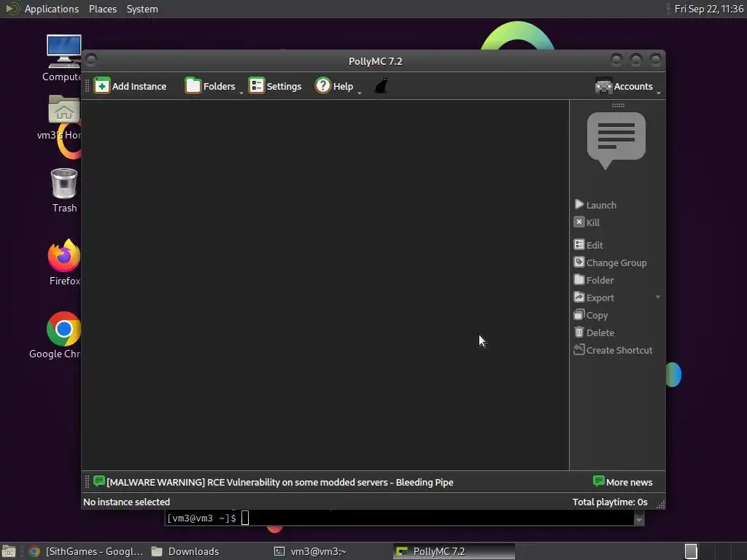
Task: Click the Total playtime status text
Action: tap(610, 502)
